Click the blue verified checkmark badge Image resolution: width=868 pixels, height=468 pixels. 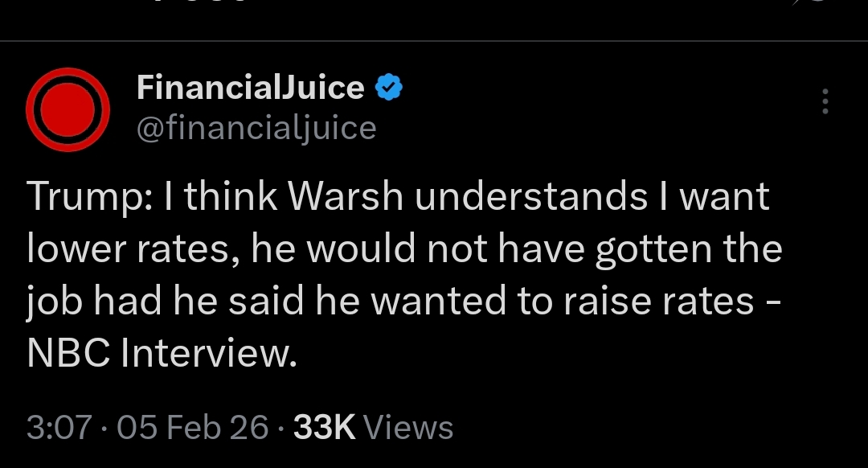click(389, 87)
